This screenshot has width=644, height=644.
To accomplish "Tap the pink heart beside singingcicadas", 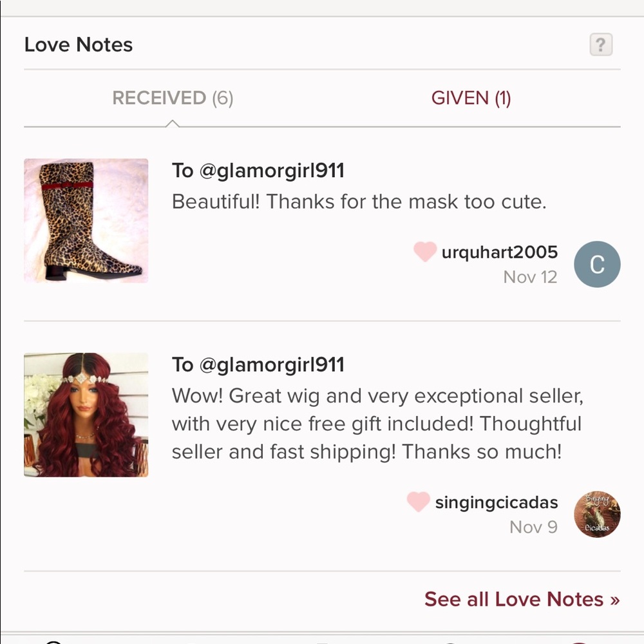I will click(418, 502).
